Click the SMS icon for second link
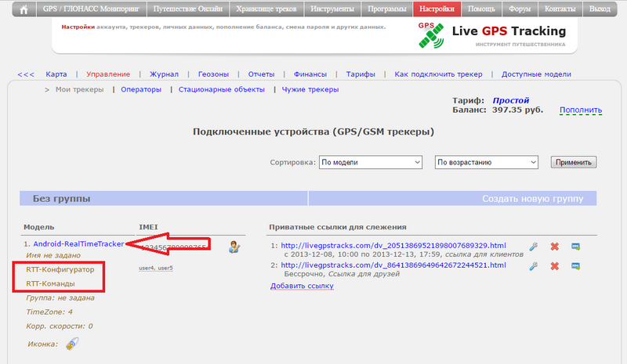This screenshot has height=364, width=627. coord(574,266)
